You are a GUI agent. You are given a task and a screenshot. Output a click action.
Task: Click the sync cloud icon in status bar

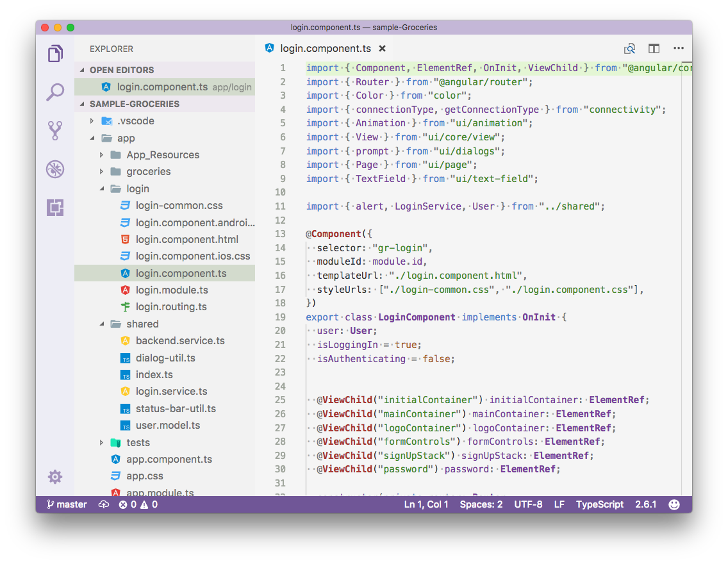coord(104,504)
